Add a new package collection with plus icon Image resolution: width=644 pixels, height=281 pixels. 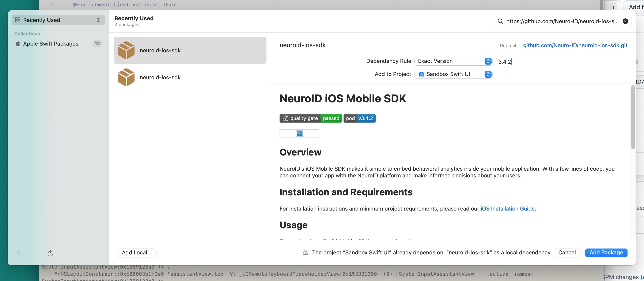19,253
